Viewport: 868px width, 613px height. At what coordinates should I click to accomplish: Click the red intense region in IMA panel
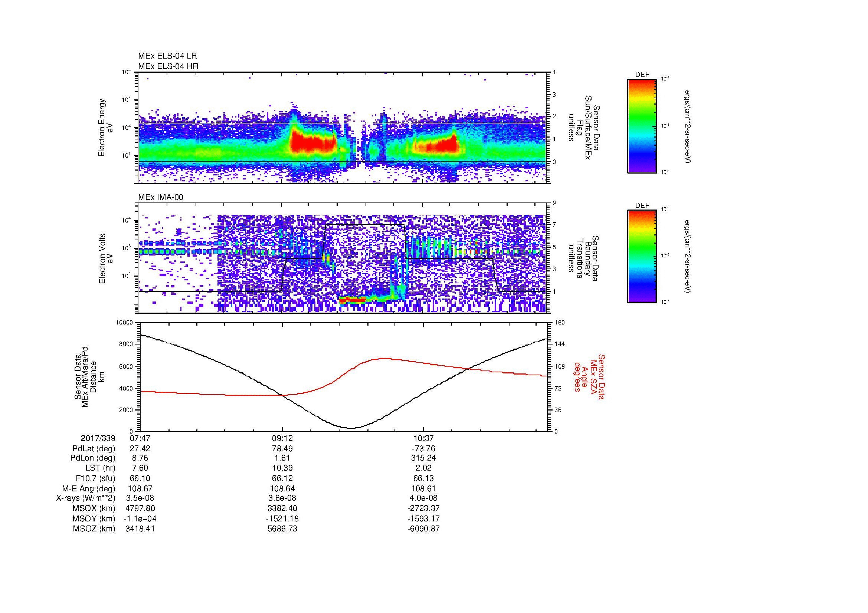click(352, 300)
